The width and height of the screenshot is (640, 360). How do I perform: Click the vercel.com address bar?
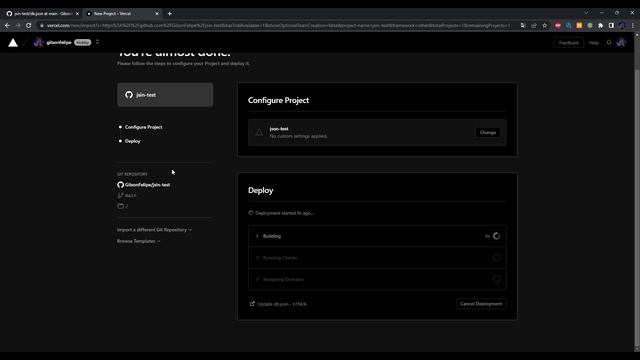point(278,25)
